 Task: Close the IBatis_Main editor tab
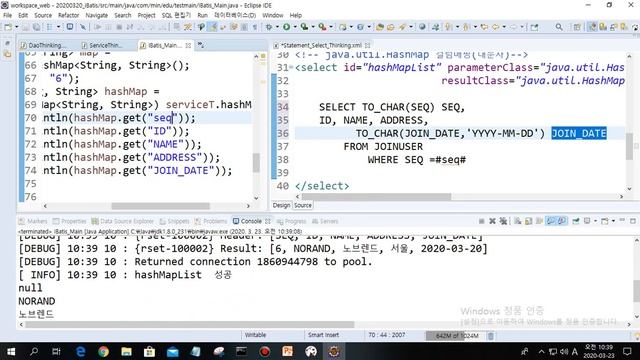click(x=188, y=45)
